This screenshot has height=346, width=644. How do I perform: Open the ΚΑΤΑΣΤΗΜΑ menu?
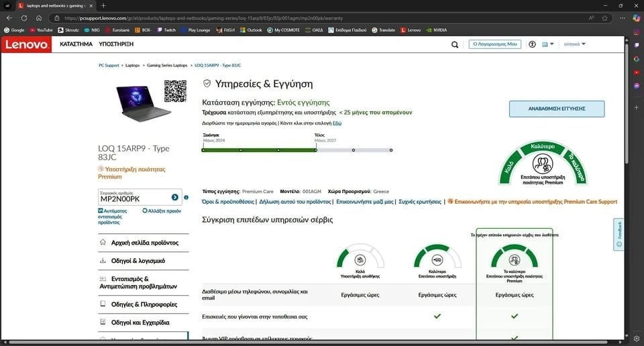[76, 44]
